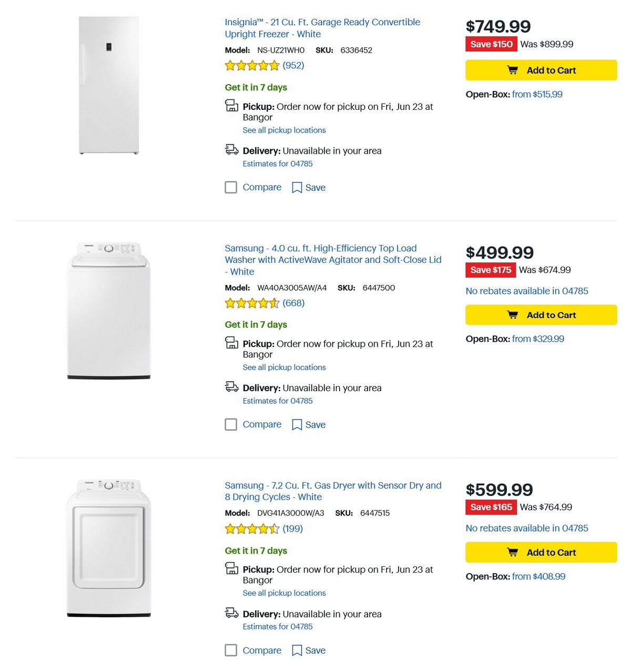Check the Compare box for the Samsung washer
Image resolution: width=631 pixels, height=672 pixels.
click(231, 424)
